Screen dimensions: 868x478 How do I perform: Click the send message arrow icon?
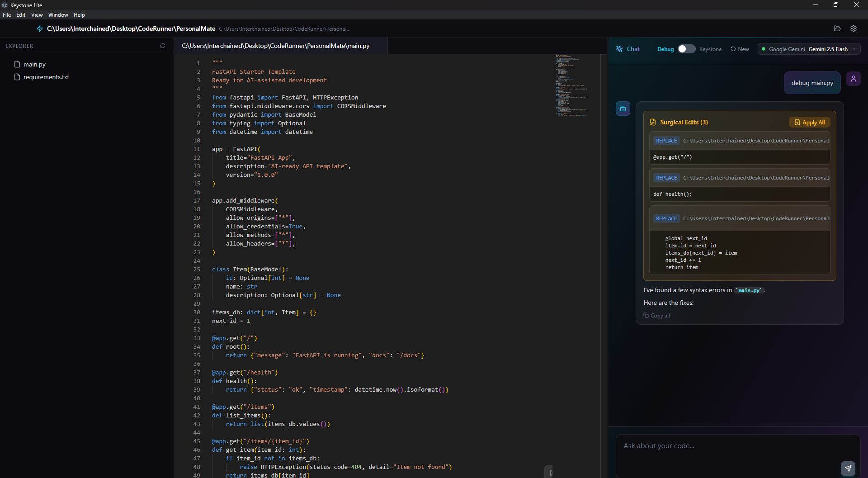pyautogui.click(x=848, y=468)
